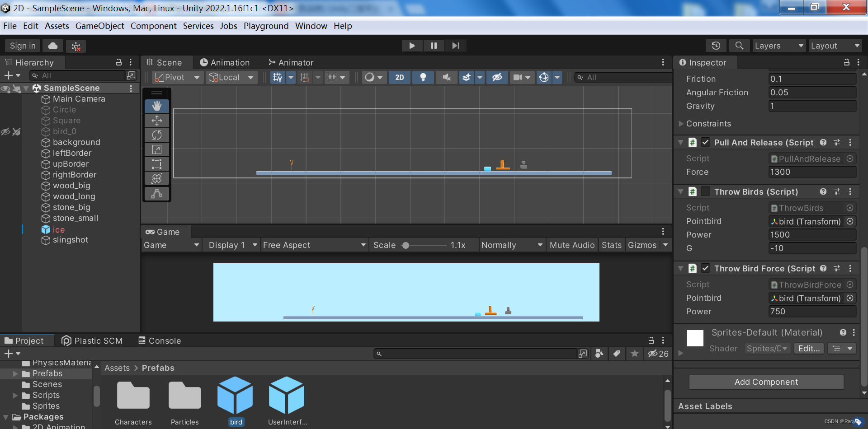Expand the Constraints section
The image size is (868, 429).
pos(681,123)
